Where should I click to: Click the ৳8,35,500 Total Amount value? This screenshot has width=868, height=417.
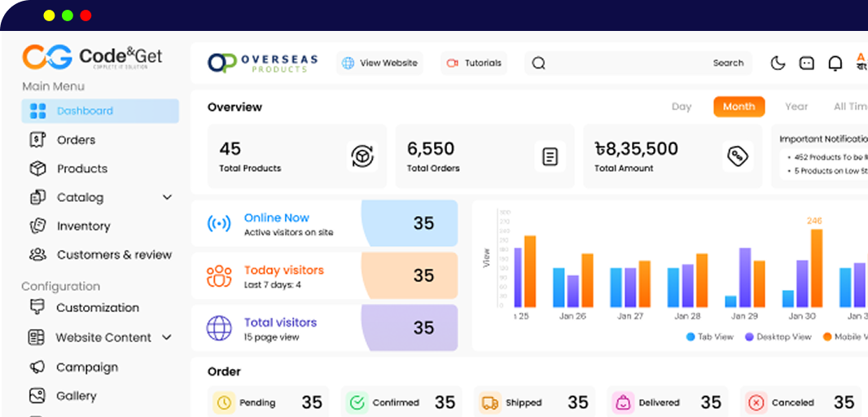pos(636,149)
